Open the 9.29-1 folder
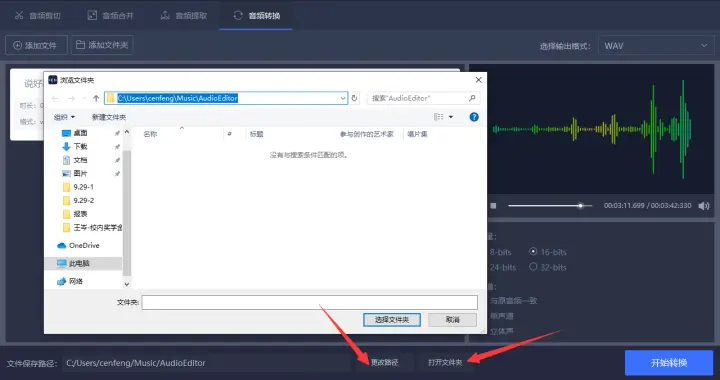Image resolution: width=720 pixels, height=380 pixels. pos(83,187)
